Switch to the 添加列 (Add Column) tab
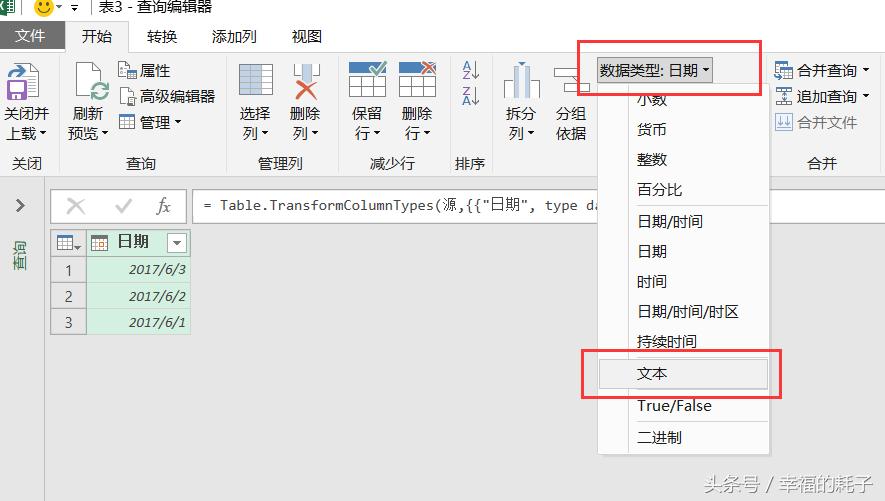Viewport: 885px width, 501px height. (234, 36)
